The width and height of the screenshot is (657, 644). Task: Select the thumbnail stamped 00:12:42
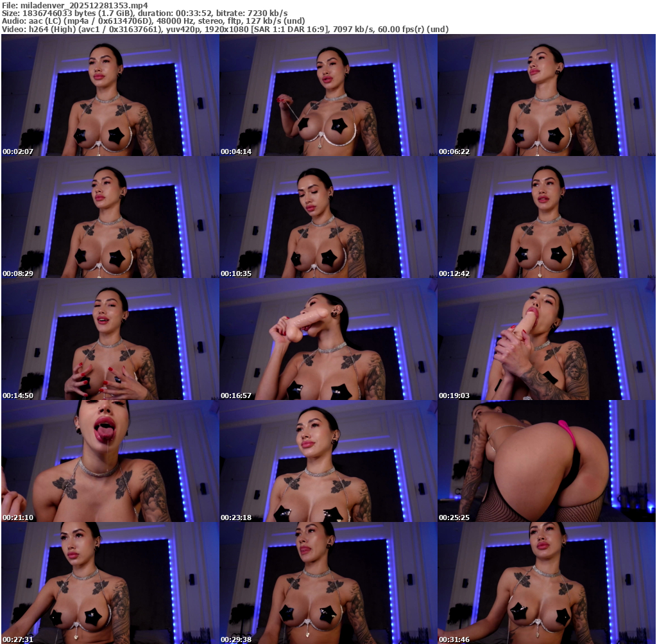[547, 217]
